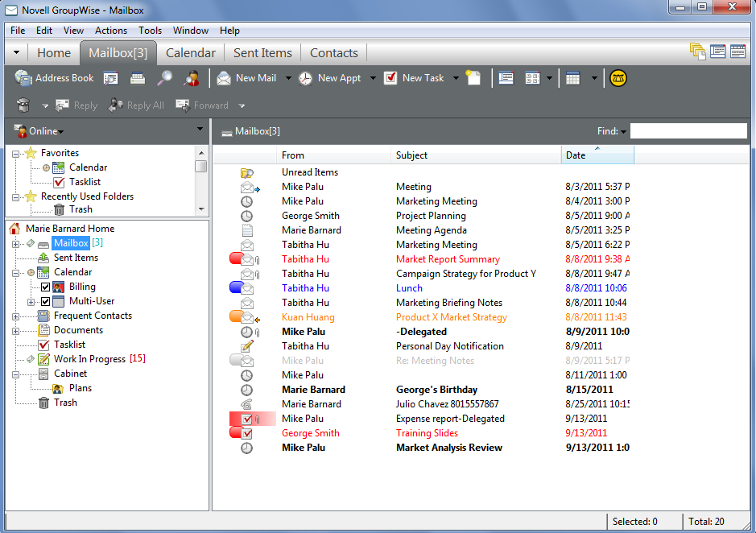Click the magnifying glass Find icon
Screen dimensions: 756x533
(x=164, y=78)
